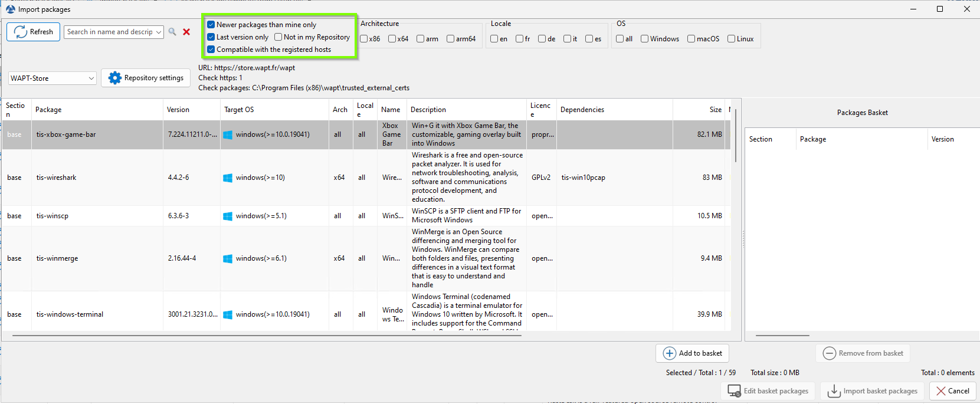Select the tis-xbox-game-bar package row
This screenshot has height=404, width=980.
[366, 135]
